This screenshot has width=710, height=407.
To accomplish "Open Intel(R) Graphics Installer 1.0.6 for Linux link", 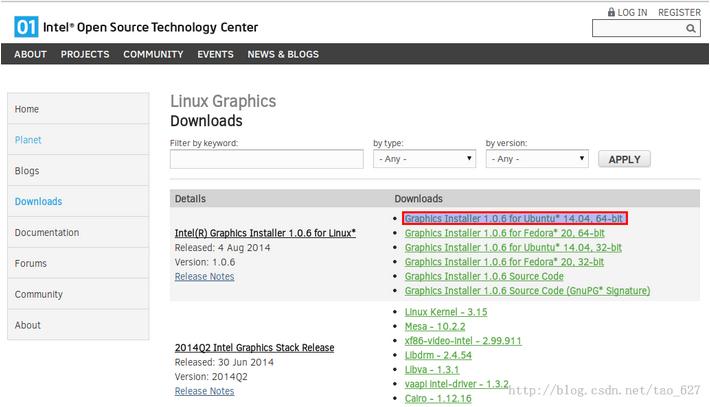I will [265, 233].
